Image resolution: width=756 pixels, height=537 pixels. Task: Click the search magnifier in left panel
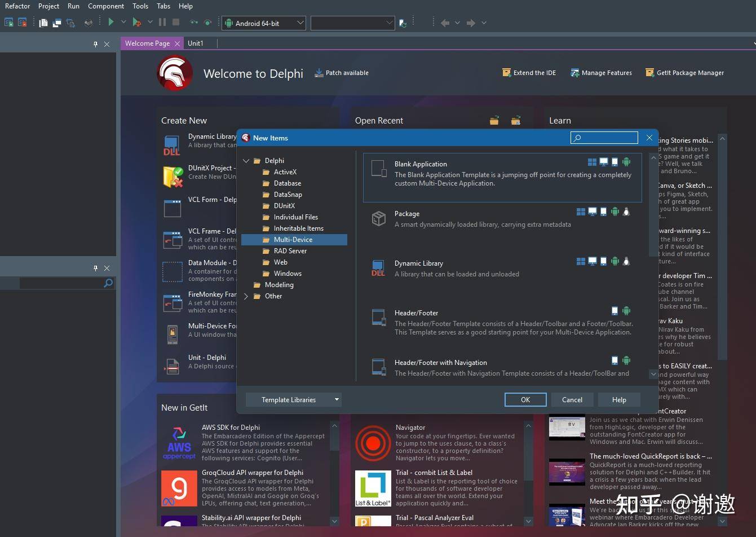click(108, 283)
